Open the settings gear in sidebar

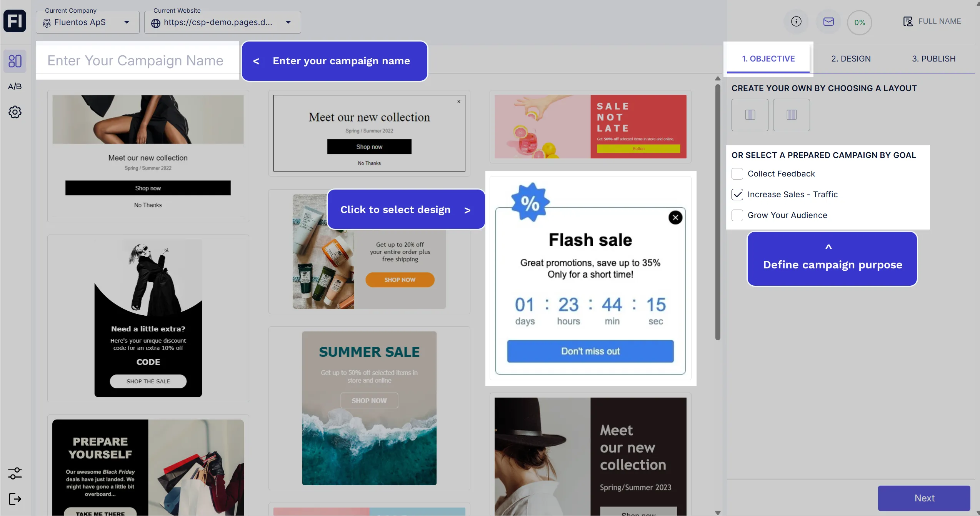pyautogui.click(x=15, y=112)
